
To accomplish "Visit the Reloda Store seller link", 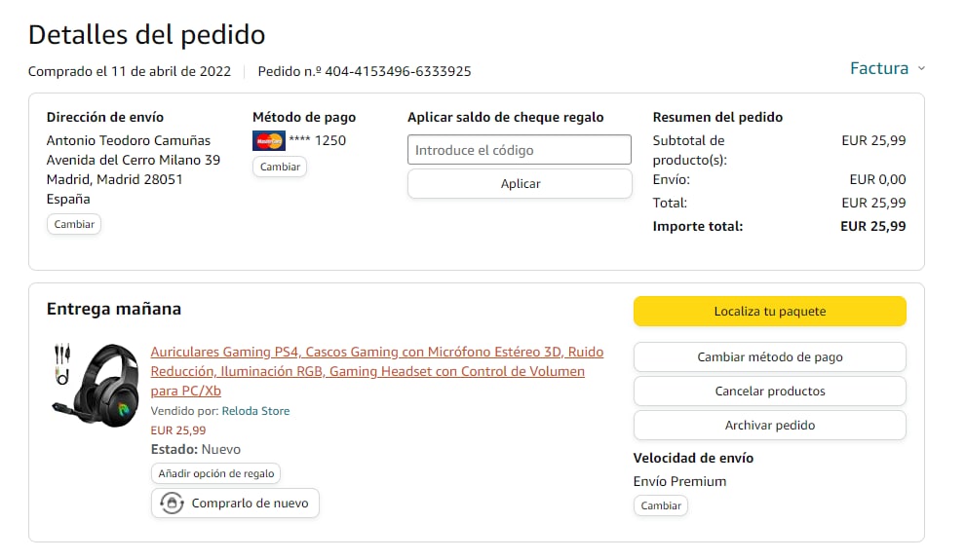I will point(255,411).
